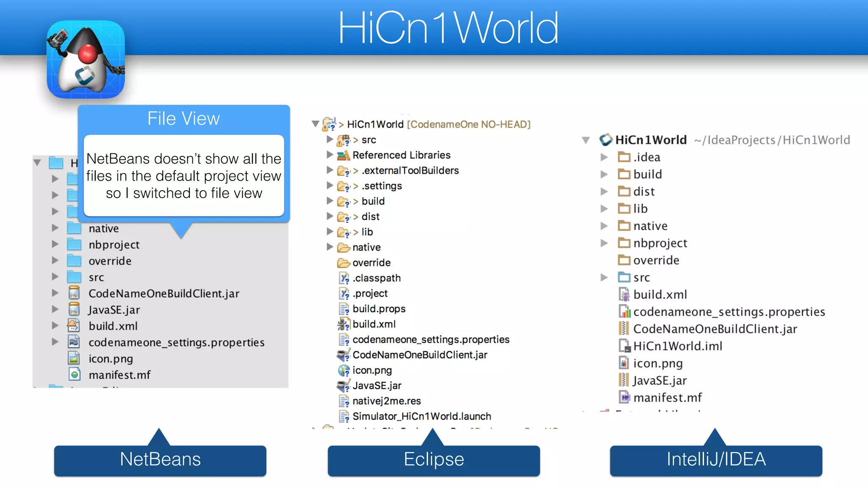Image resolution: width=868 pixels, height=488 pixels.
Task: Click NetBeans codenameone_settings.properties file icon
Action: point(74,342)
